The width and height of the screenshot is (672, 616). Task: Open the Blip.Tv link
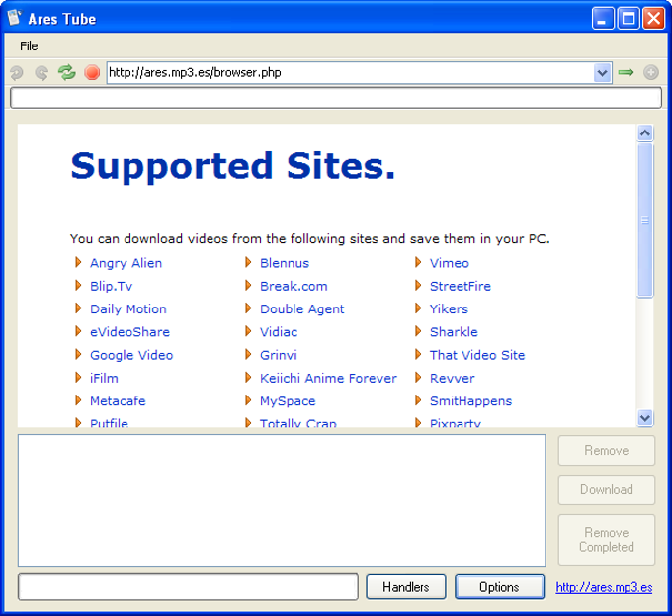[111, 287]
